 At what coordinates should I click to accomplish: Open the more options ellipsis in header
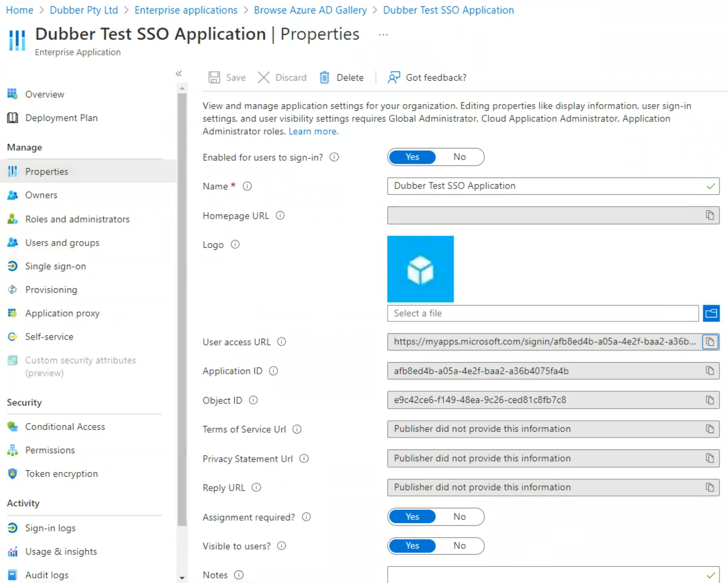click(x=383, y=35)
